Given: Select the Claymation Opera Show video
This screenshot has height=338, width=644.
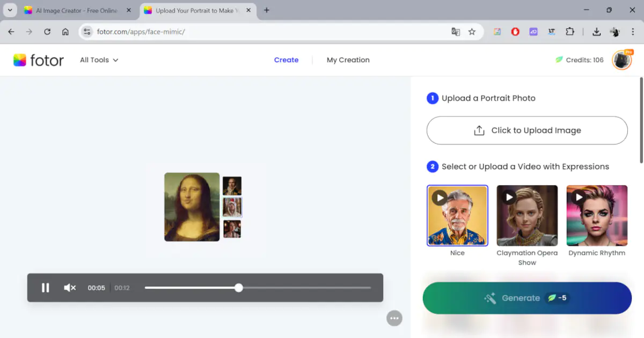Looking at the screenshot, I should coord(527,215).
